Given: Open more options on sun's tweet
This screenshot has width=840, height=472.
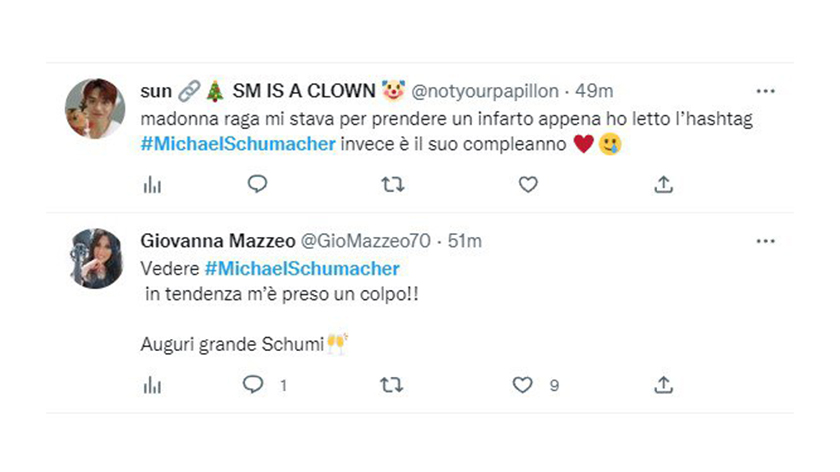Looking at the screenshot, I should click(766, 91).
